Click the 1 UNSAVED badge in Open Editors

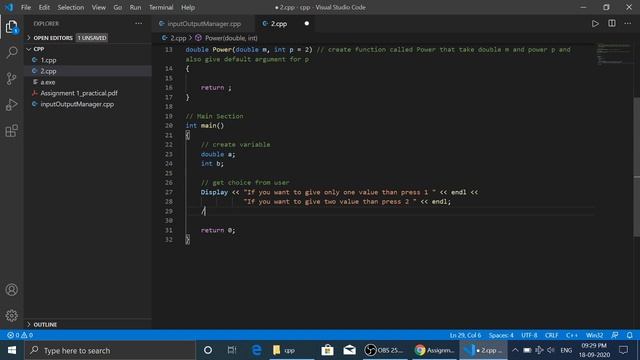pos(92,38)
